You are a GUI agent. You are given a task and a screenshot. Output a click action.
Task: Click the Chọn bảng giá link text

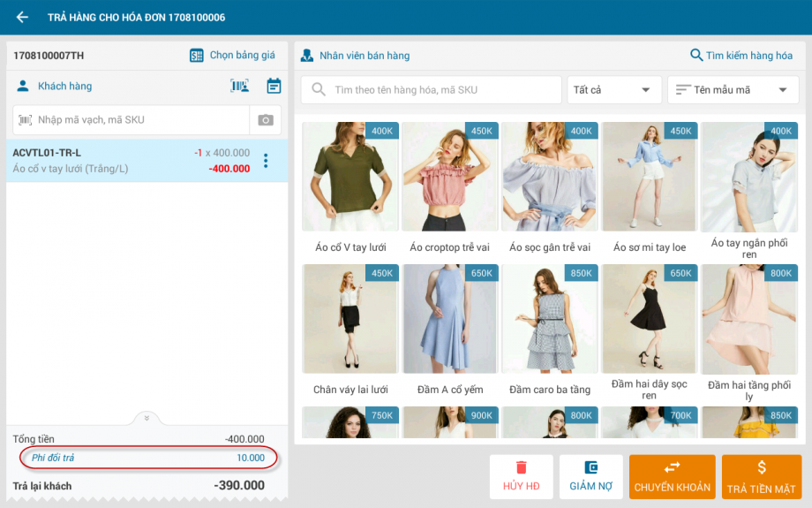tap(243, 55)
